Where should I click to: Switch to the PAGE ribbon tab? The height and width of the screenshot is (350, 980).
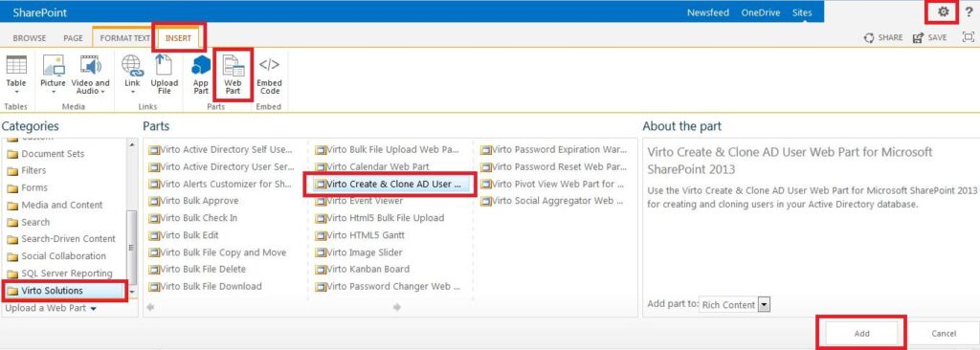coord(73,38)
